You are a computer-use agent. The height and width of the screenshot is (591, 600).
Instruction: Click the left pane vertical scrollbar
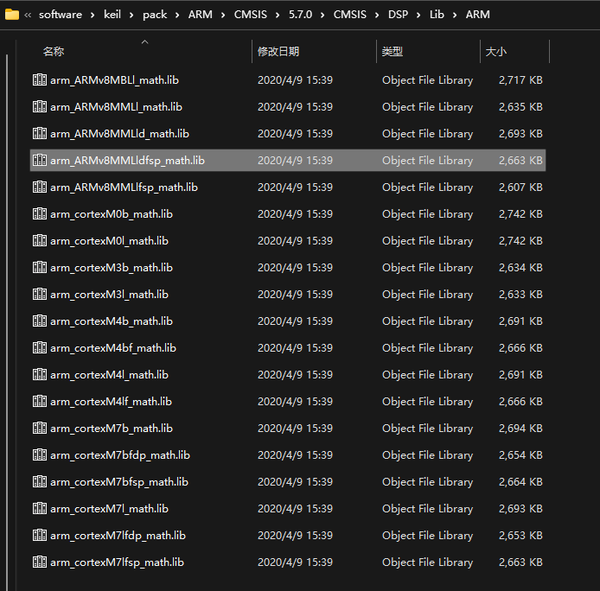(7, 322)
